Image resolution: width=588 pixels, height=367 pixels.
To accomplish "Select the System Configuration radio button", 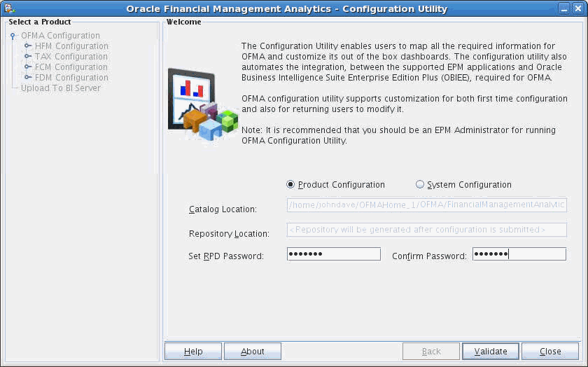I will coord(419,184).
